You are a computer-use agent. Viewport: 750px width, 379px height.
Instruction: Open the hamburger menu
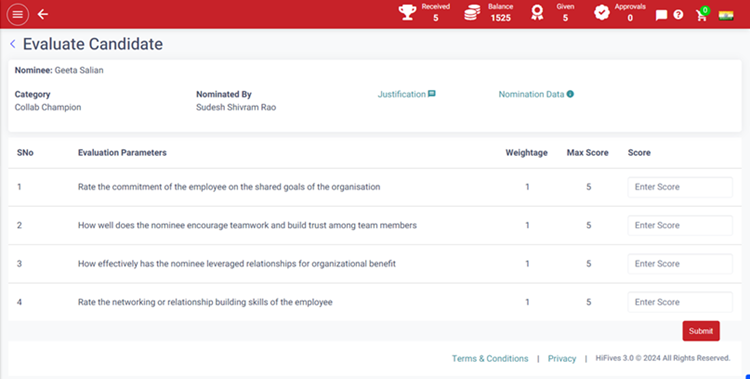coord(18,14)
